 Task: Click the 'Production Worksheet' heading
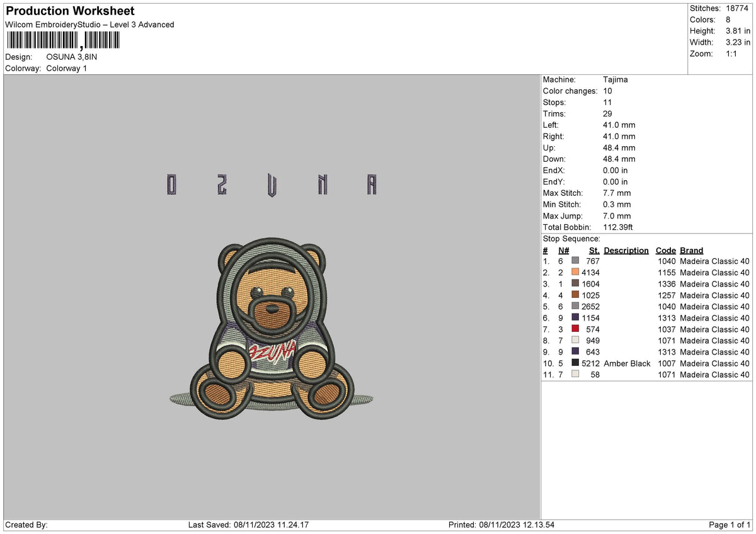[70, 11]
